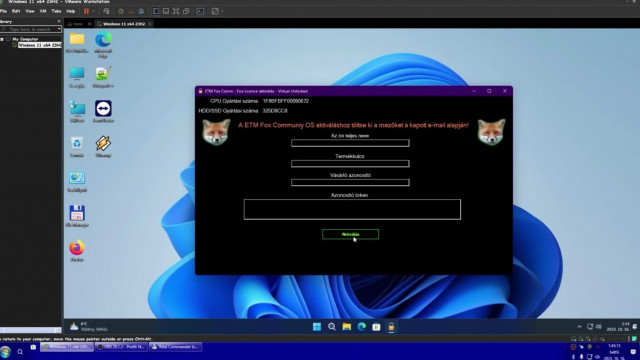Open the Recycle Bin desktop icon

point(77,147)
